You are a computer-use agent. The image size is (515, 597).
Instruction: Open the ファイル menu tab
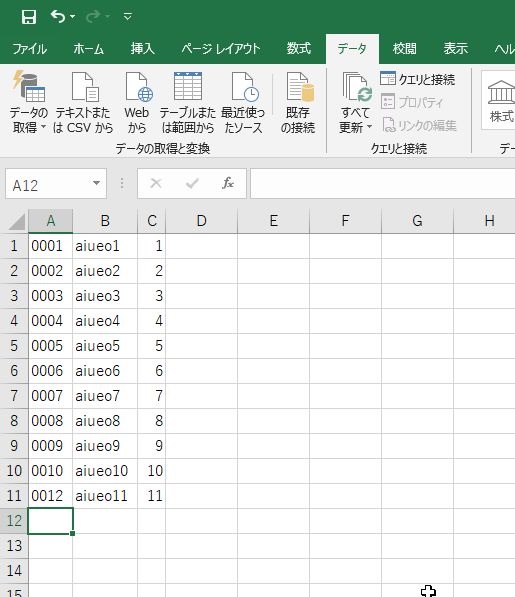pyautogui.click(x=29, y=49)
